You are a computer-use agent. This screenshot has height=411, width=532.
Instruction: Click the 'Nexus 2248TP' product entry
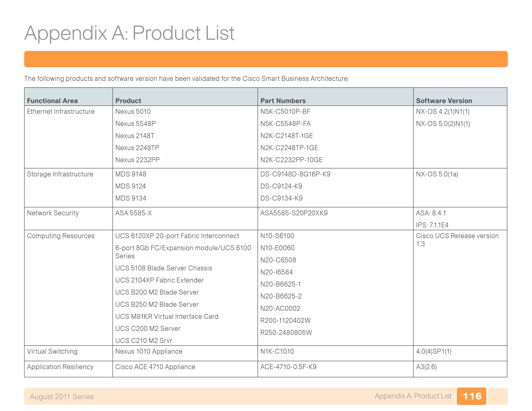pyautogui.click(x=137, y=148)
